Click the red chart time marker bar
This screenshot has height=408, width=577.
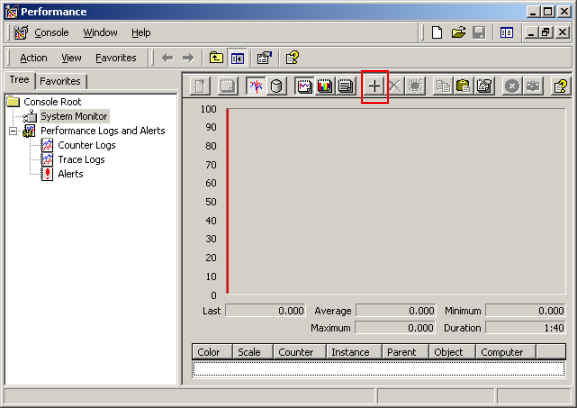pos(228,201)
